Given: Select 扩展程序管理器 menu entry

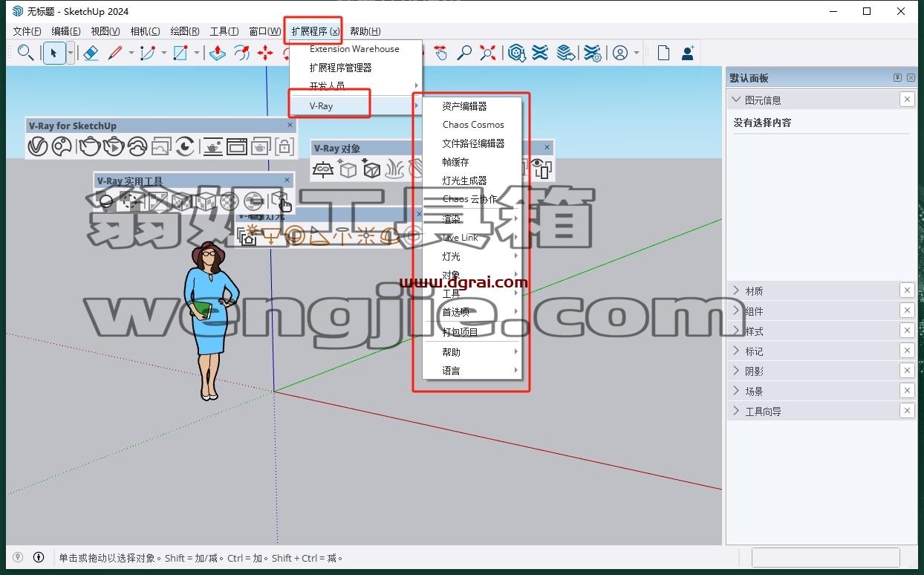Looking at the screenshot, I should [356, 68].
